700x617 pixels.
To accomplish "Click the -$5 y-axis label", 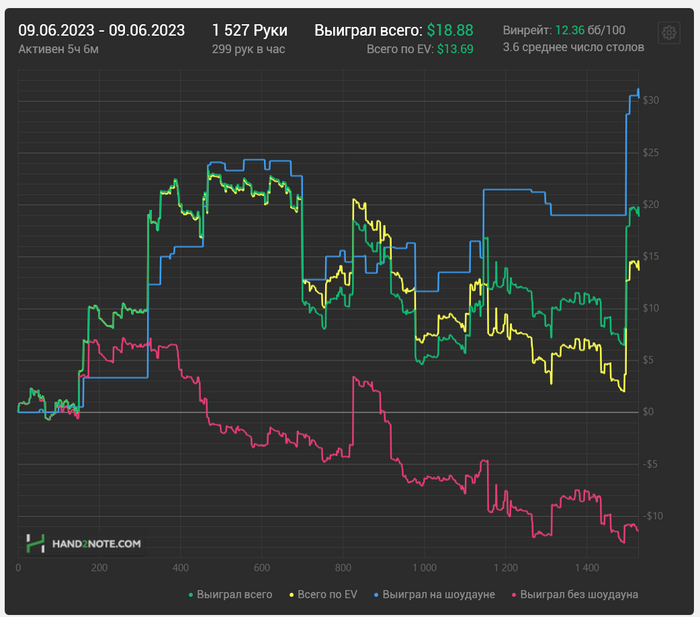I will click(650, 464).
